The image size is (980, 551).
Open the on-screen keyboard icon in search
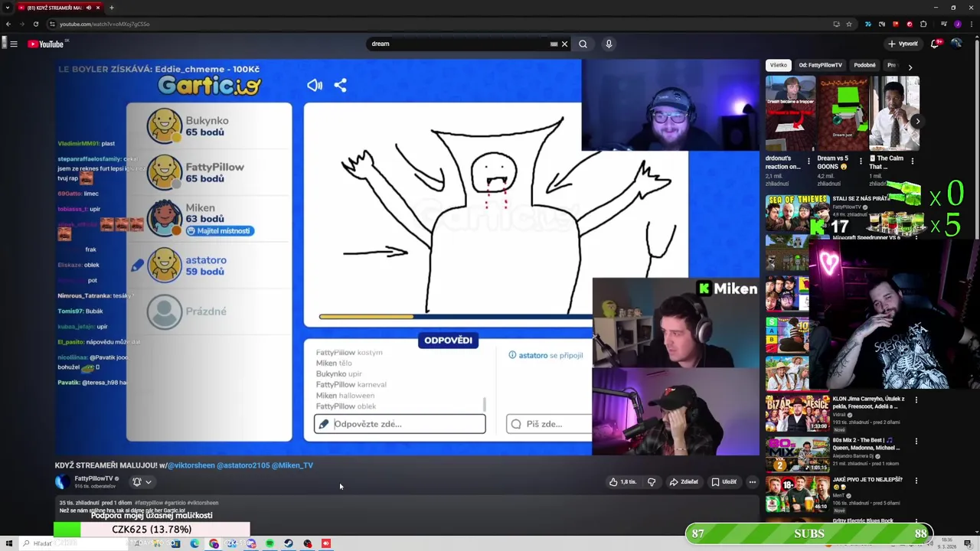tap(554, 44)
